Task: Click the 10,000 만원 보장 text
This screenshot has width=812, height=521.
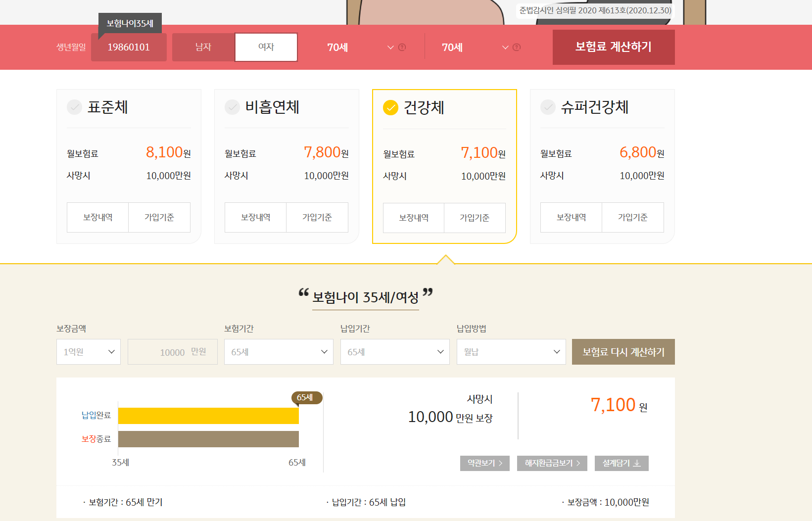Action: click(450, 417)
